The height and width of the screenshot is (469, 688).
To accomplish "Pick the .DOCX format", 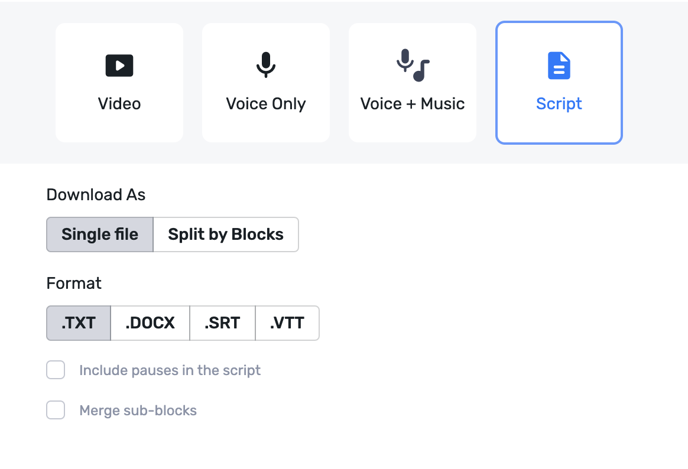I will pyautogui.click(x=150, y=323).
